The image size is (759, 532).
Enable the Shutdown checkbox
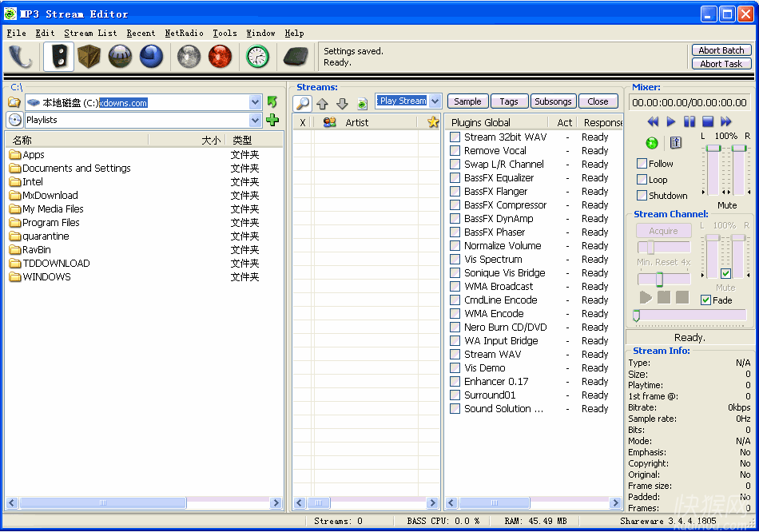[x=642, y=196]
